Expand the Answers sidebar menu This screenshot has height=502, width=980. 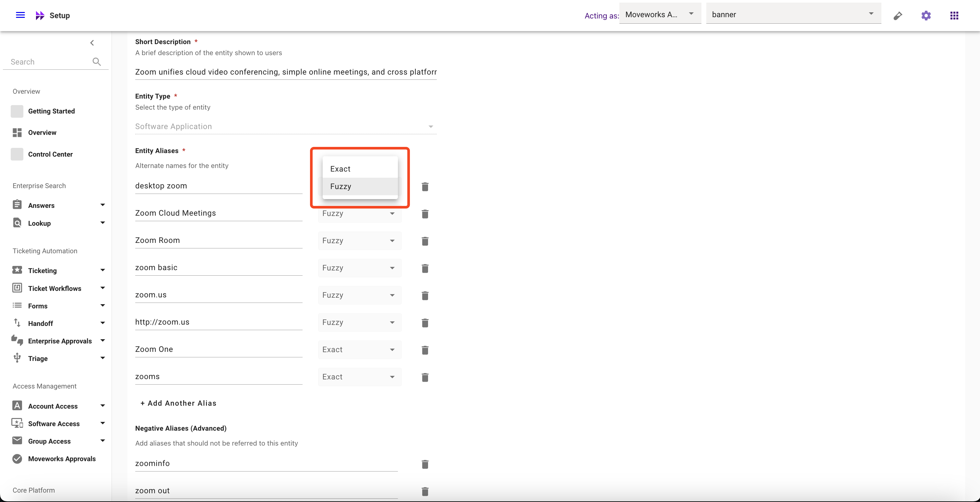pos(102,205)
